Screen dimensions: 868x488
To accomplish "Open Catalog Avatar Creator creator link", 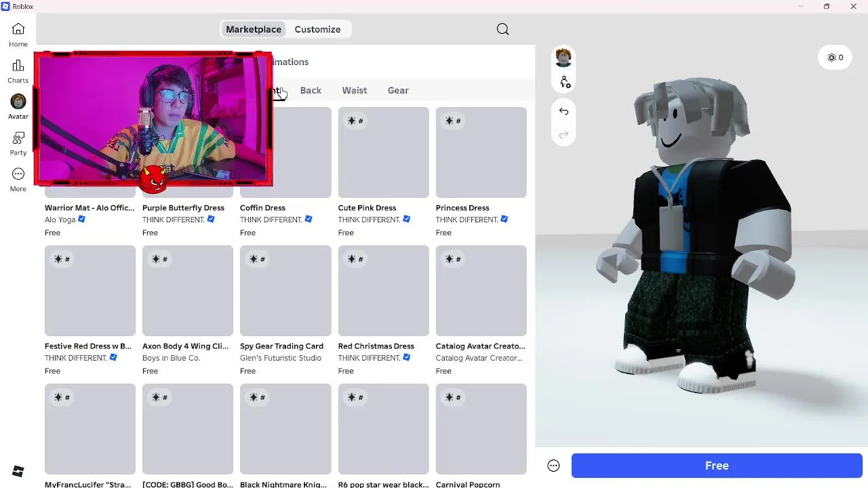I will pos(479,358).
